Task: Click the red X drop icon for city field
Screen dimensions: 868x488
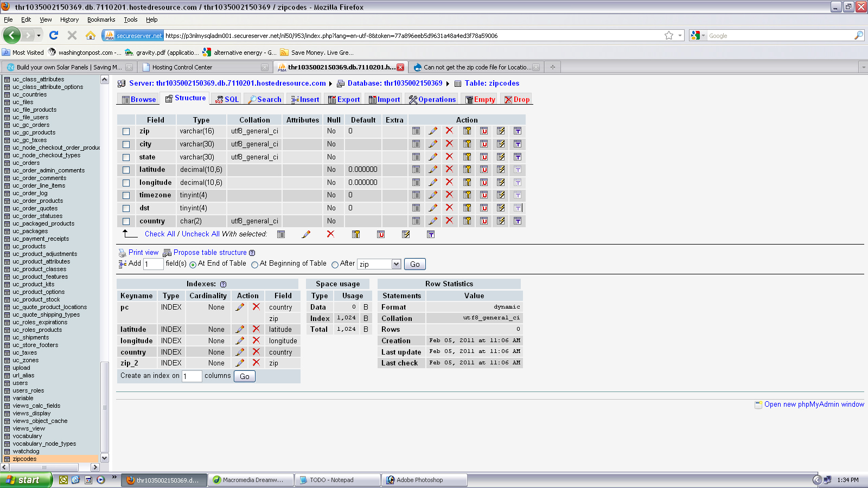Action: click(x=449, y=144)
